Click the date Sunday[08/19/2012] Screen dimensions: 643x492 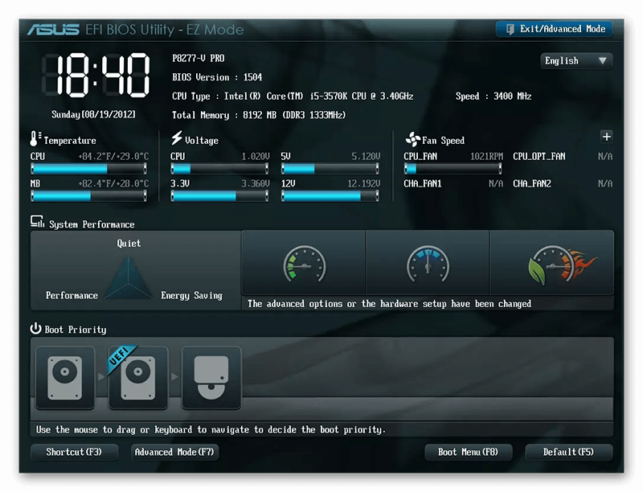[x=93, y=114]
